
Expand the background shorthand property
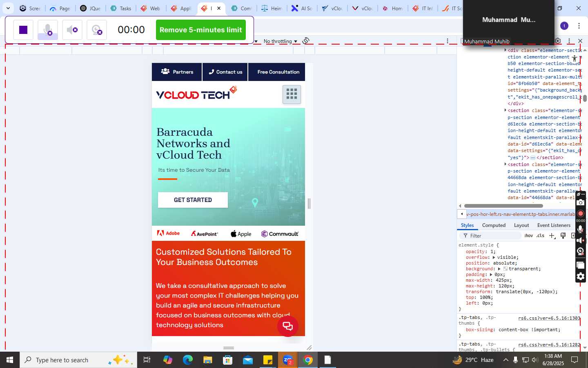click(499, 269)
